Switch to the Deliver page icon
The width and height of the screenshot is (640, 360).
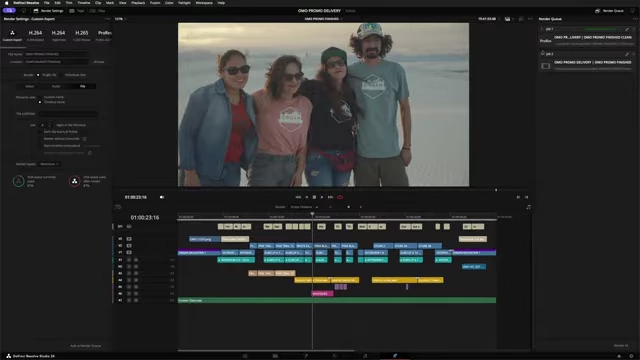point(395,356)
